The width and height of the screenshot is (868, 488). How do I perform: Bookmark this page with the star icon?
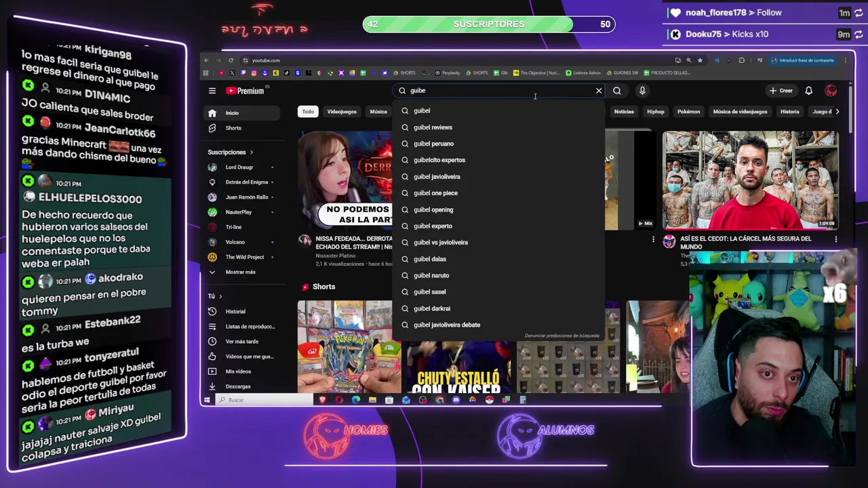tap(700, 60)
